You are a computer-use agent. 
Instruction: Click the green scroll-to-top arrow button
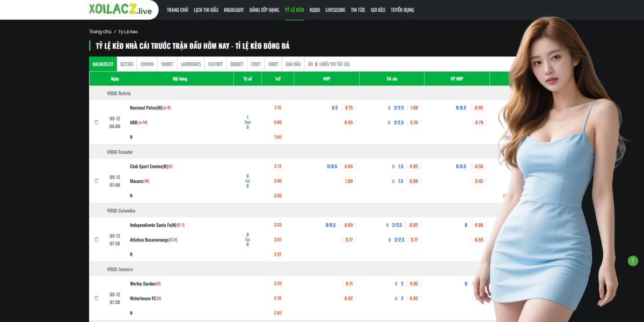[x=633, y=261]
